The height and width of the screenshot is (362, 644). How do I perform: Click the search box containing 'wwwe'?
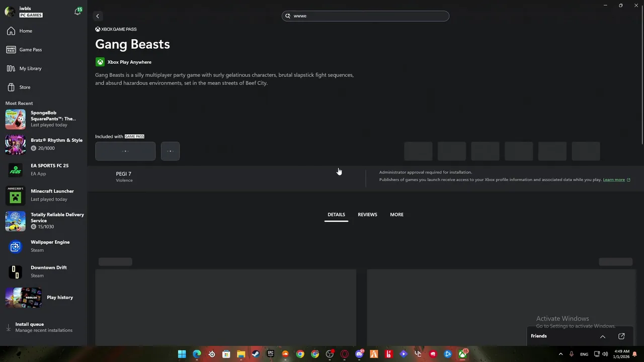pyautogui.click(x=365, y=16)
